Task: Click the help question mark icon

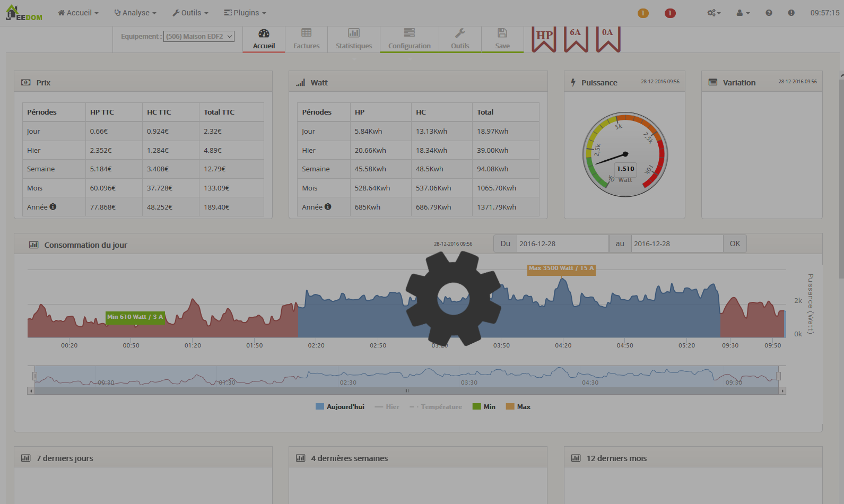Action: pyautogui.click(x=769, y=13)
